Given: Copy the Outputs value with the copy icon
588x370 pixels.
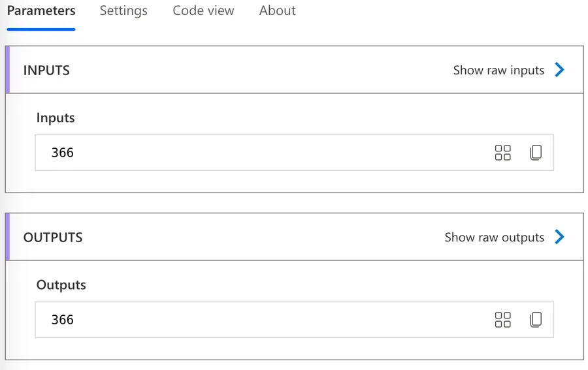Looking at the screenshot, I should (x=536, y=320).
